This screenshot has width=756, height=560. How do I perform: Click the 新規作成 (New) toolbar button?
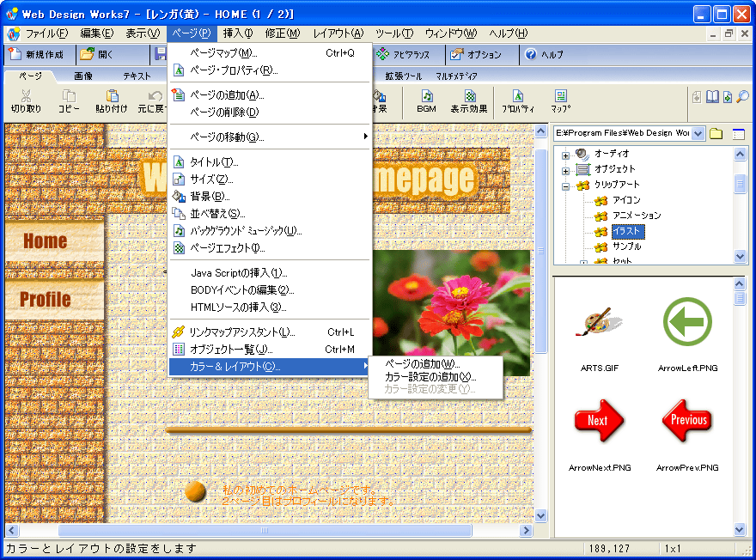pos(37,54)
